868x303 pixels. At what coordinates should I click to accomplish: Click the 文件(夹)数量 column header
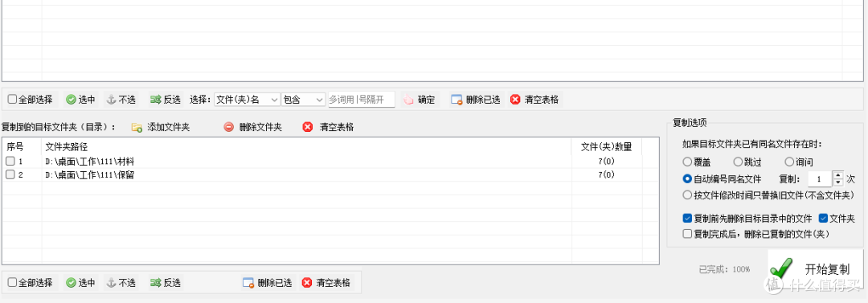[606, 147]
